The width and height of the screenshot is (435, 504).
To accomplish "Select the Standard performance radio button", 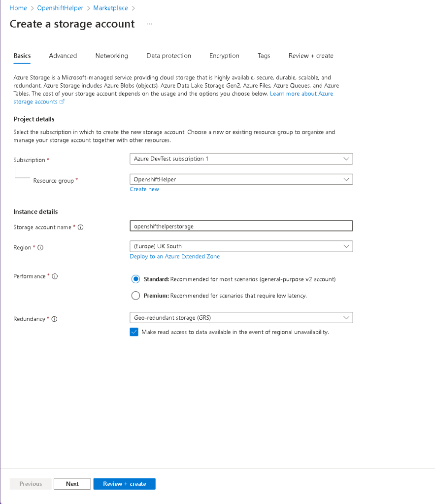I will [135, 279].
